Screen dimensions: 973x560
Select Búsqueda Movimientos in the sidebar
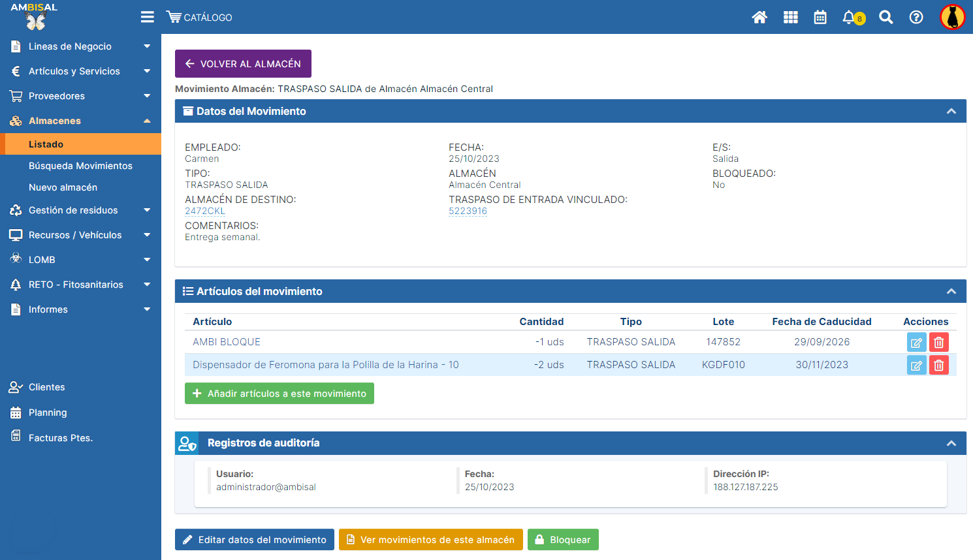80,166
